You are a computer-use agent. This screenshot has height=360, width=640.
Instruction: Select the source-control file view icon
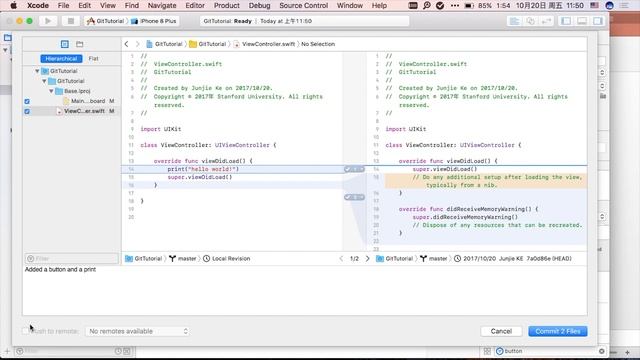(x=64, y=44)
